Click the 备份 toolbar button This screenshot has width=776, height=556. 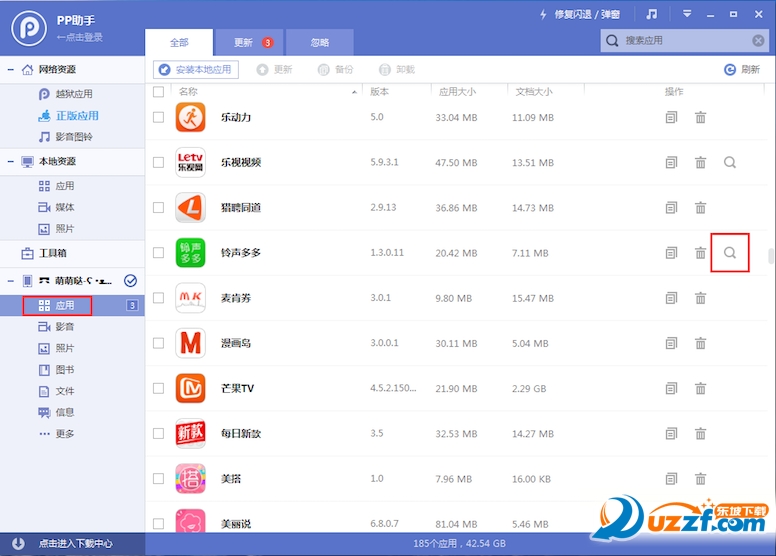coord(336,70)
